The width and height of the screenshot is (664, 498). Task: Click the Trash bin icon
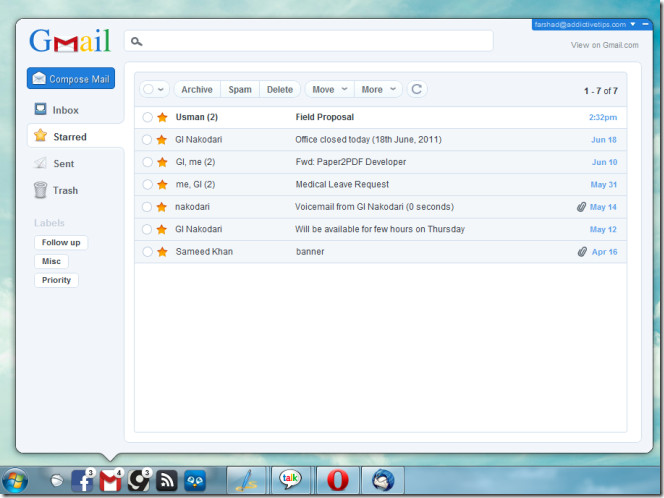(40, 190)
